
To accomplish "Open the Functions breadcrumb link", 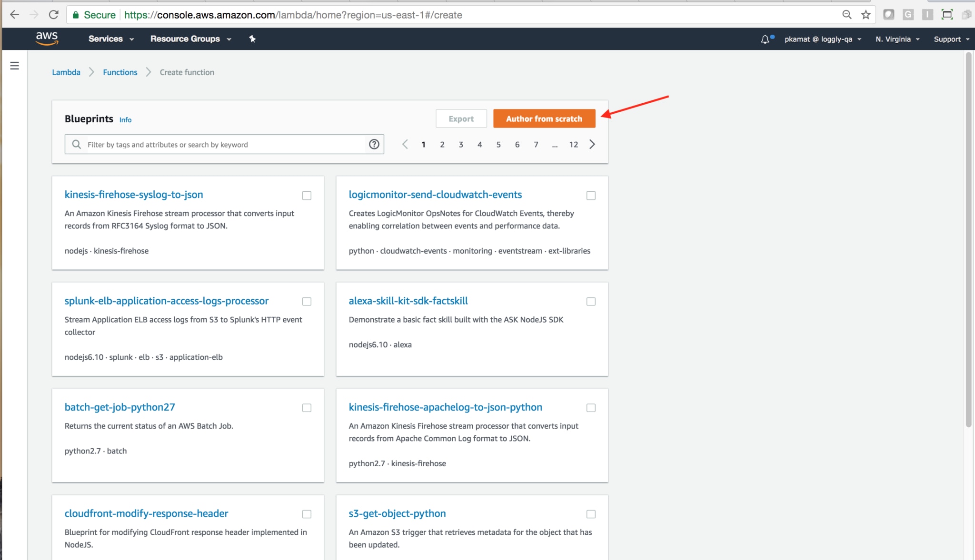I will click(x=120, y=72).
